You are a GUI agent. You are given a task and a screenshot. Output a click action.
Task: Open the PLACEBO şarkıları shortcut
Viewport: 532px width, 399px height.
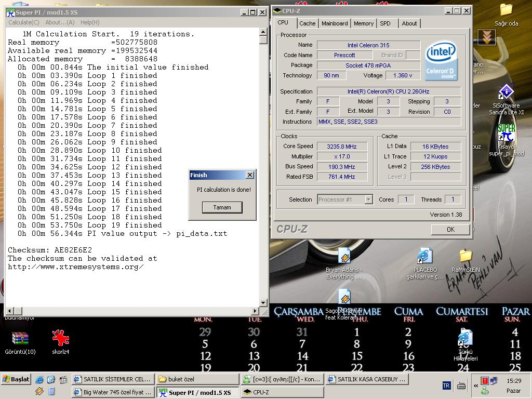[424, 257]
